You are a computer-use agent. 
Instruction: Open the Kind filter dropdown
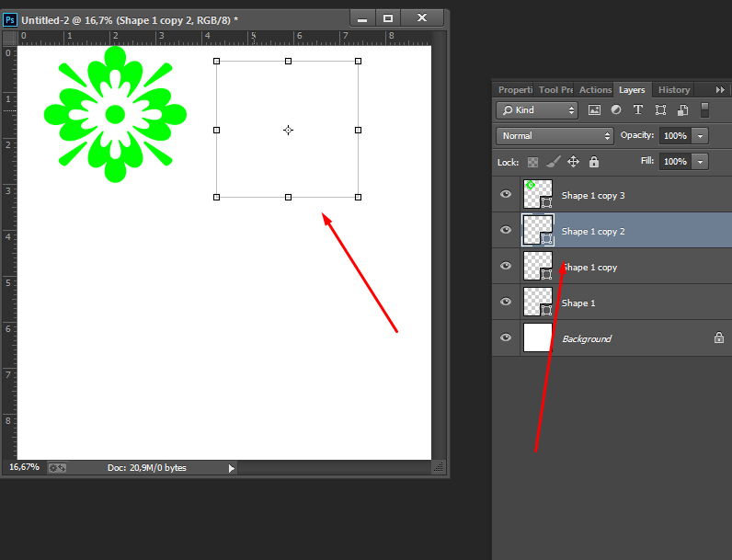click(x=537, y=110)
